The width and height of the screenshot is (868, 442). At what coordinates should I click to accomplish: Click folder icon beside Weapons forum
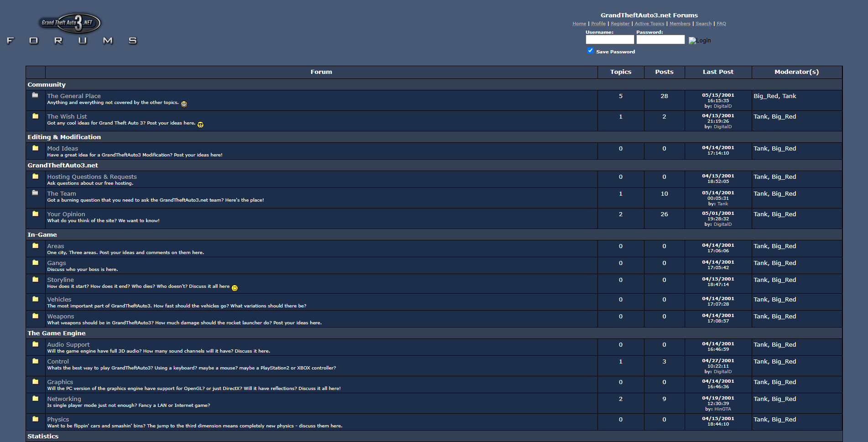[x=35, y=316]
